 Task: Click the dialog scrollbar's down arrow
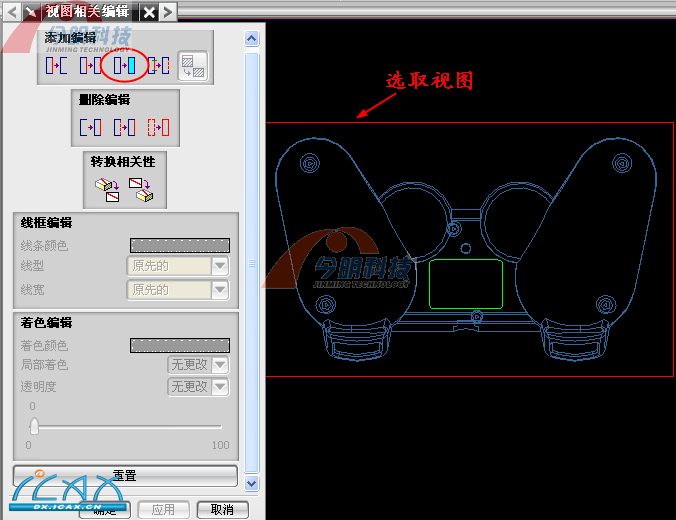click(252, 483)
